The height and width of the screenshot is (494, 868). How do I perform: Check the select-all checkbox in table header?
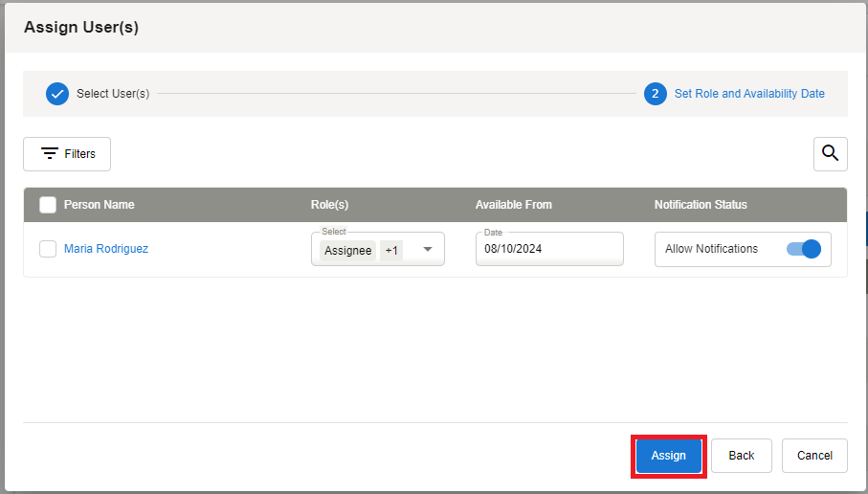pos(48,204)
